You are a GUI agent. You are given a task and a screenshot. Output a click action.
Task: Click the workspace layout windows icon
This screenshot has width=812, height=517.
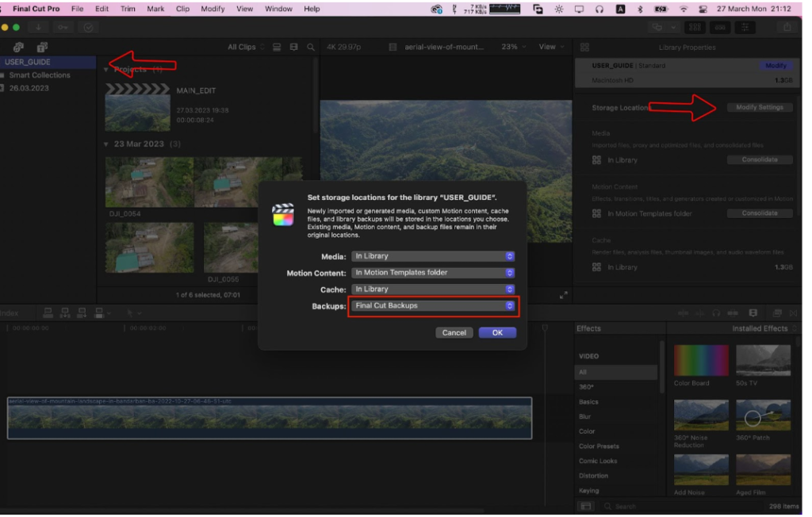(657, 28)
